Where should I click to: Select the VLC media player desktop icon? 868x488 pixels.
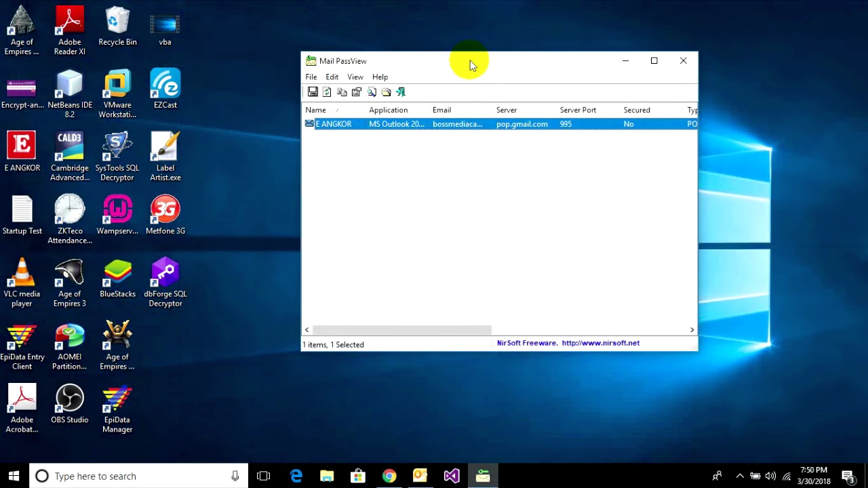coord(22,283)
